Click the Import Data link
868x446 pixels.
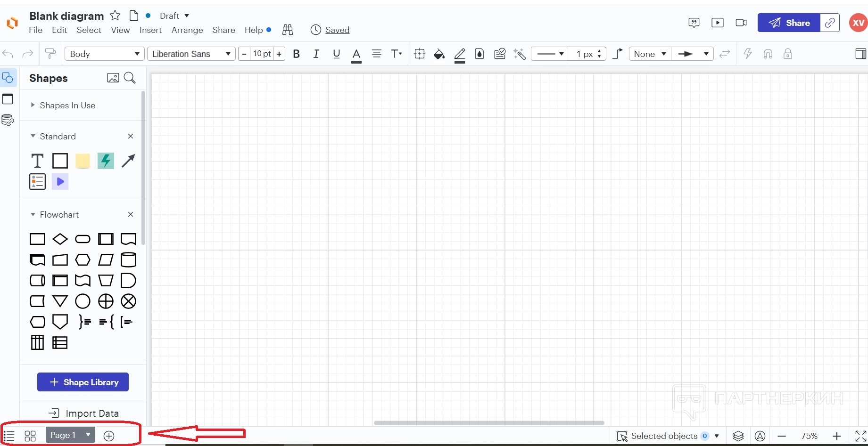pyautogui.click(x=84, y=414)
